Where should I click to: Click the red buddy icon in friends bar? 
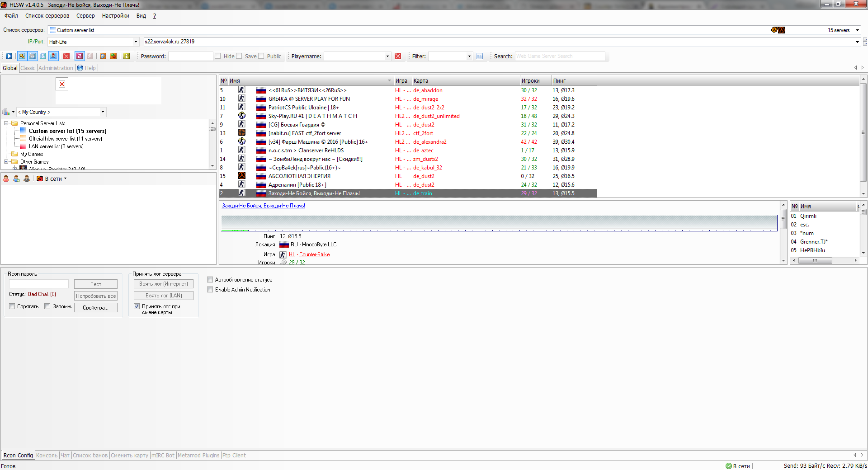tap(6, 179)
